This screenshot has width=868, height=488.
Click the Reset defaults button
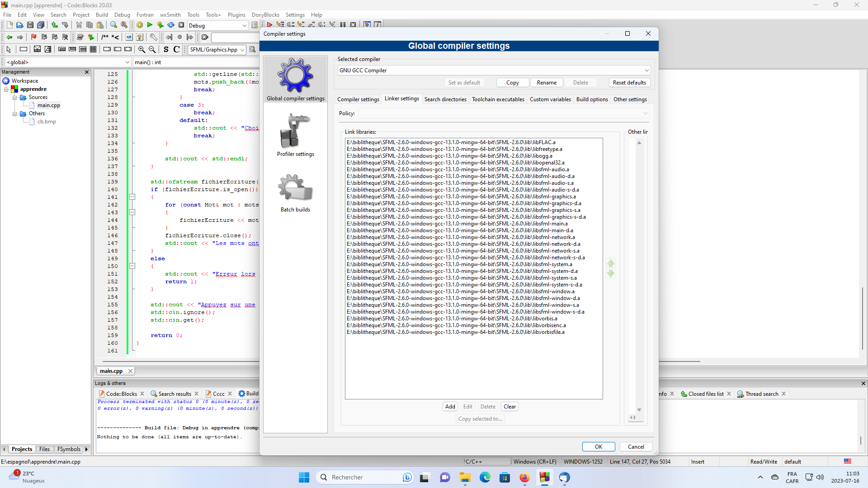pyautogui.click(x=629, y=83)
